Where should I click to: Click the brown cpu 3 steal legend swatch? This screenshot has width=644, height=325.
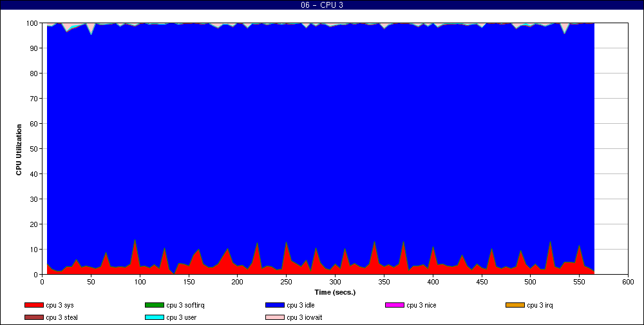pyautogui.click(x=34, y=318)
